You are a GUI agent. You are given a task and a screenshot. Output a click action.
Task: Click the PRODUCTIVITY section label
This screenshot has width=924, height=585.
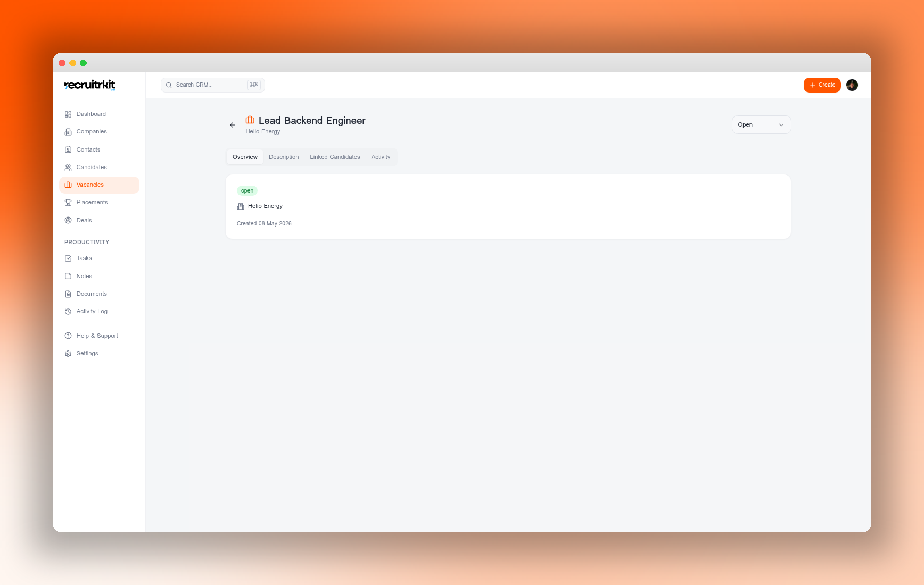(x=87, y=243)
